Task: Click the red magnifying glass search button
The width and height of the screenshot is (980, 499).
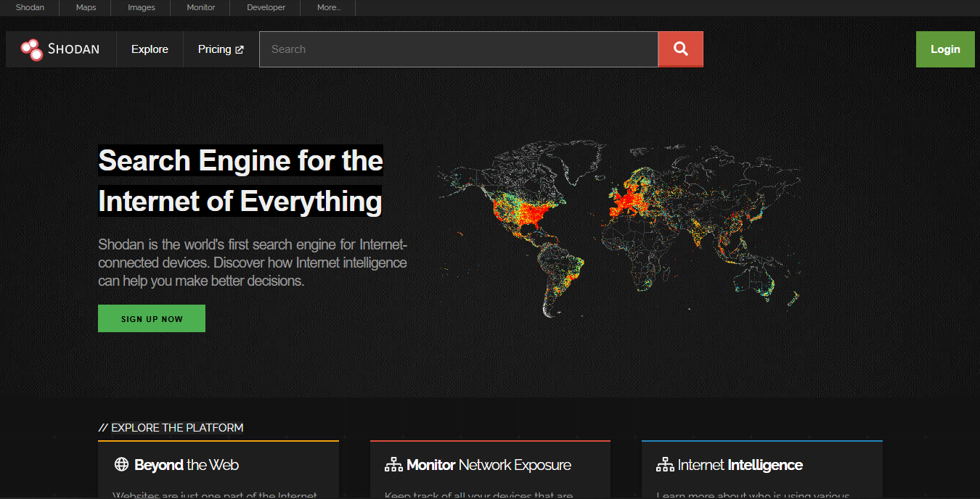Action: pyautogui.click(x=680, y=49)
